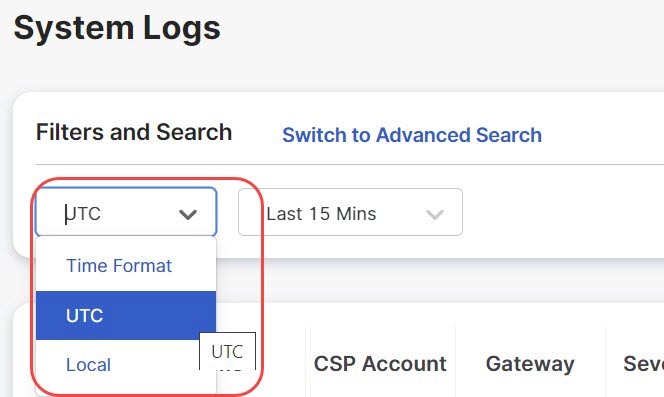
Task: Sort by the CSP Account column header
Action: pyautogui.click(x=380, y=364)
